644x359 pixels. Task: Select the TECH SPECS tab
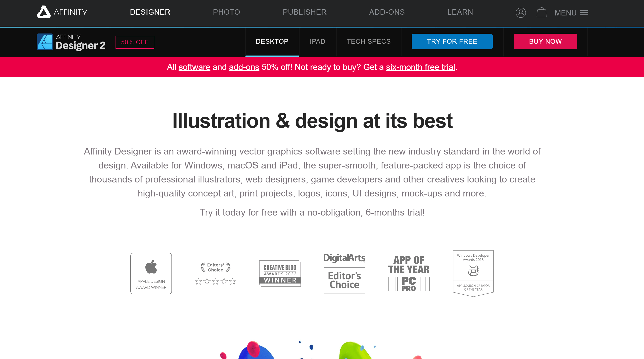[369, 42]
